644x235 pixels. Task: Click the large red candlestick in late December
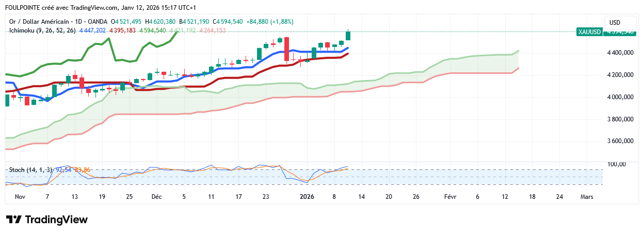[x=286, y=49]
